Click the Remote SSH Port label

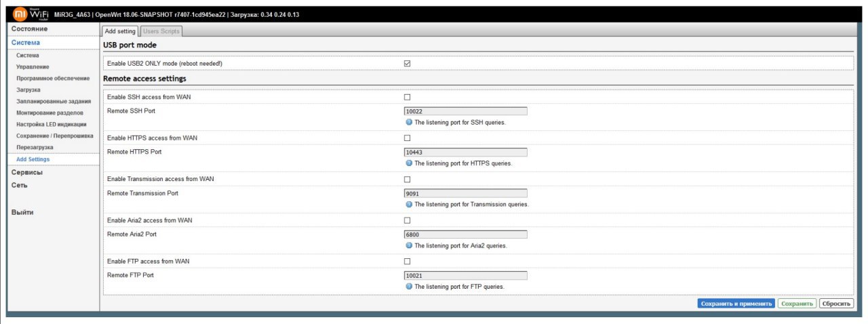[132, 110]
